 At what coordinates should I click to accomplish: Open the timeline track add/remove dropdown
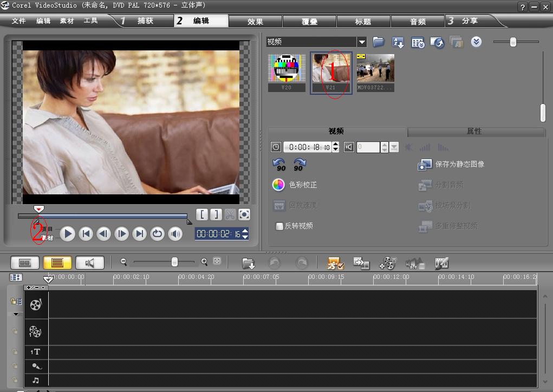pyautogui.click(x=36, y=288)
